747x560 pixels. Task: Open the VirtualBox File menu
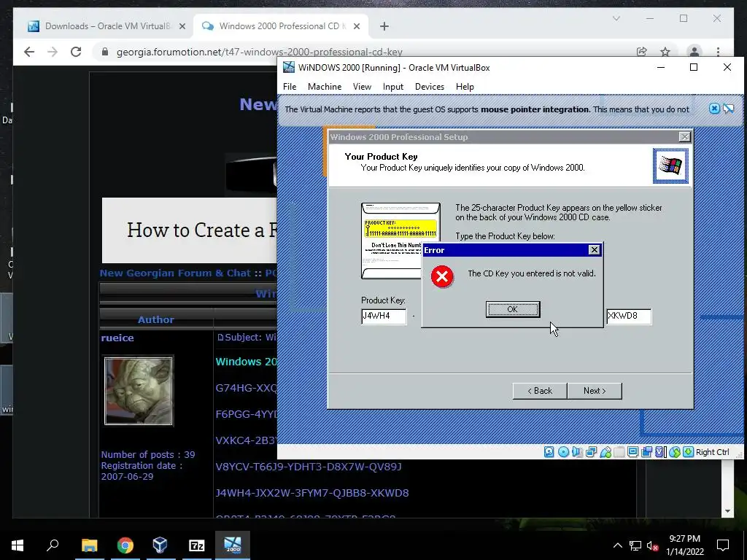click(x=290, y=87)
